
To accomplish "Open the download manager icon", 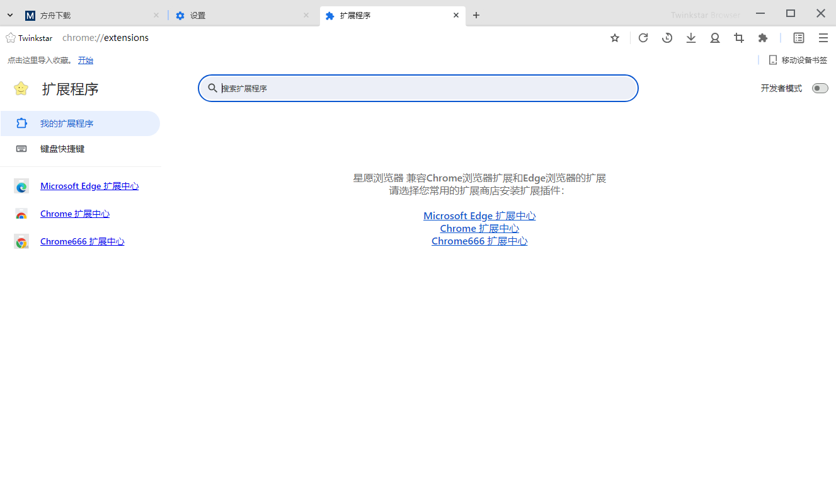I will pyautogui.click(x=690, y=38).
